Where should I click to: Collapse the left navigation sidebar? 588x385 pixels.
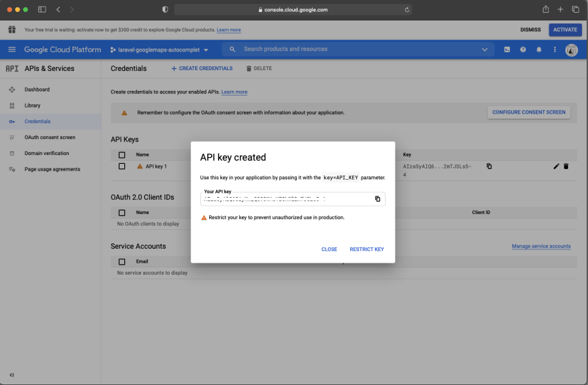tap(11, 375)
